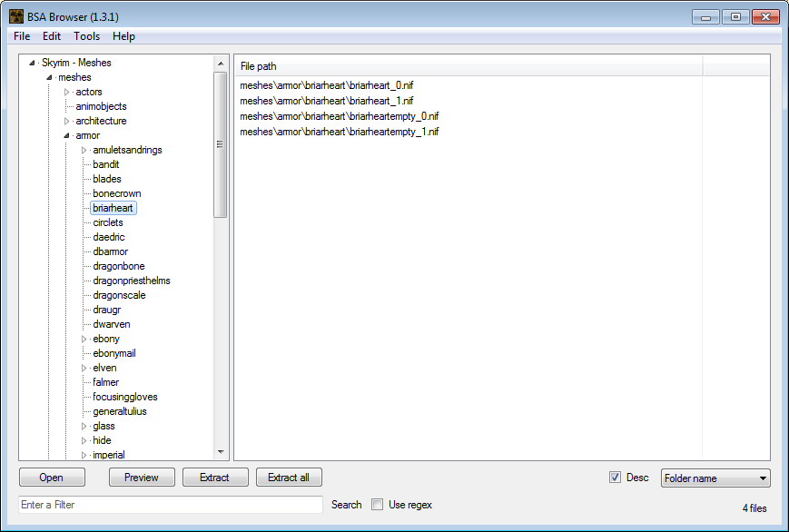Open the Help menu
The image size is (789, 532).
coord(123,36)
